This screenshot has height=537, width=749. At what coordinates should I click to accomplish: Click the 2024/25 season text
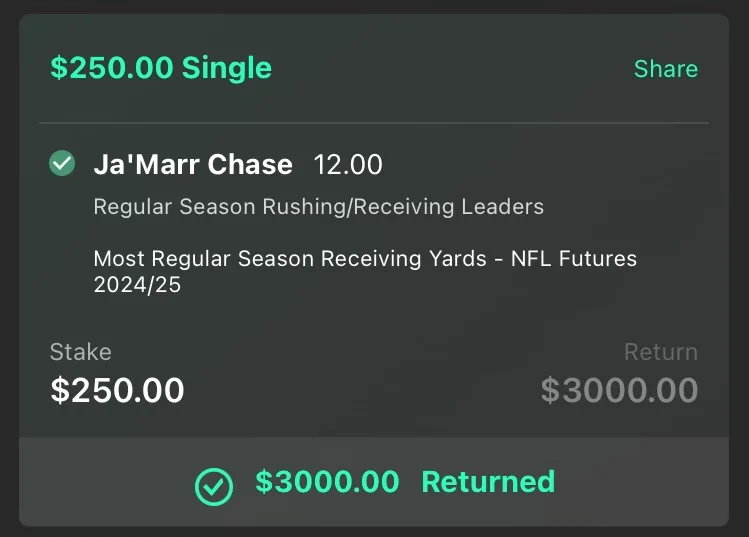point(137,285)
